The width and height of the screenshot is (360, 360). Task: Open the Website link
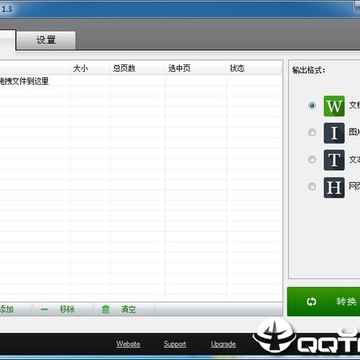pyautogui.click(x=128, y=344)
